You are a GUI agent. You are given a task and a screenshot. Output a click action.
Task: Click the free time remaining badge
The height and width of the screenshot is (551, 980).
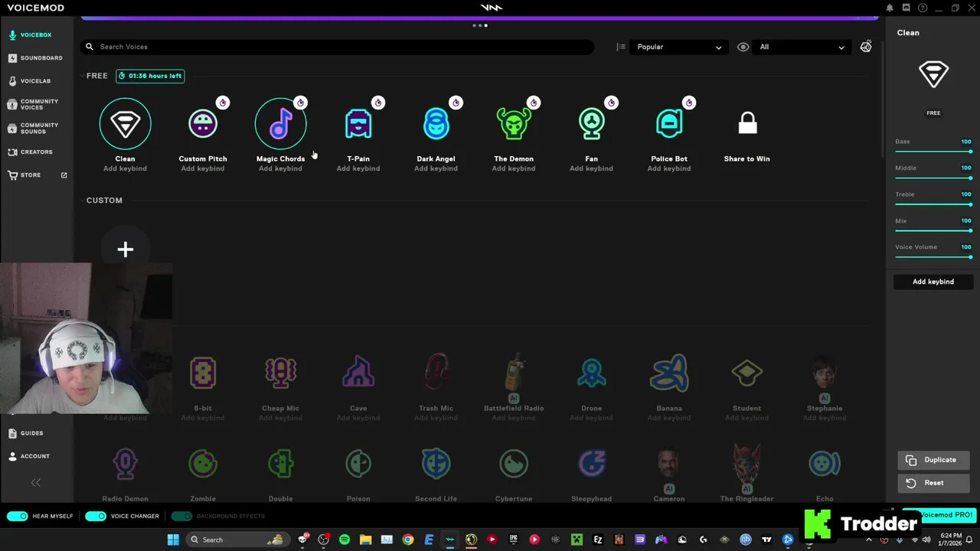(150, 76)
